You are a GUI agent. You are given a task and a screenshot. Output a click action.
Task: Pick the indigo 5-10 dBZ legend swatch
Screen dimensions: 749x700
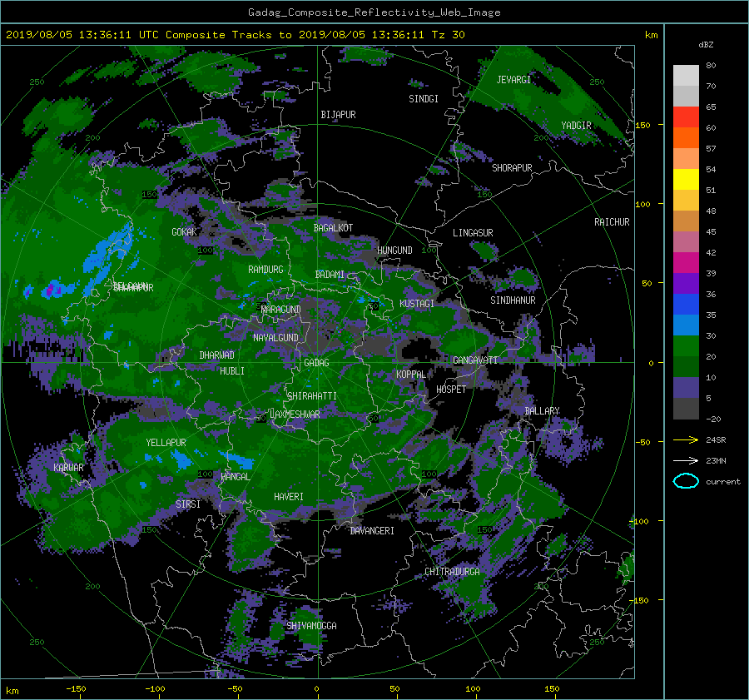[686, 388]
